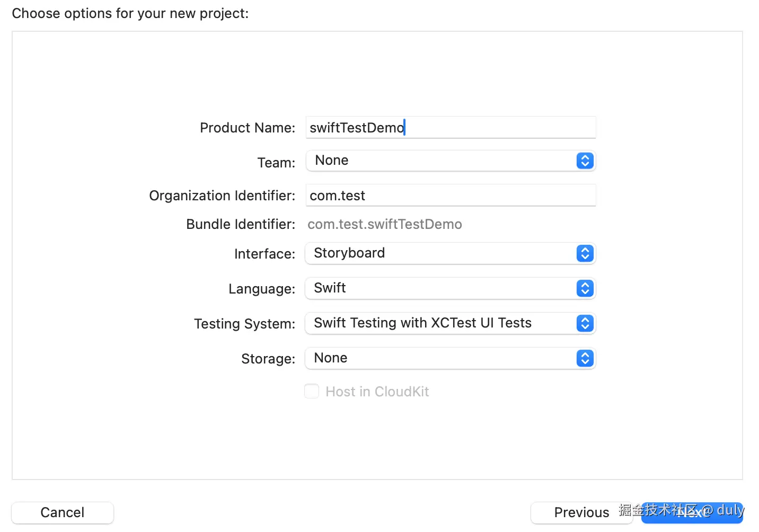Click the "Host in CloudKit" label text
759x532 pixels.
pyautogui.click(x=377, y=392)
